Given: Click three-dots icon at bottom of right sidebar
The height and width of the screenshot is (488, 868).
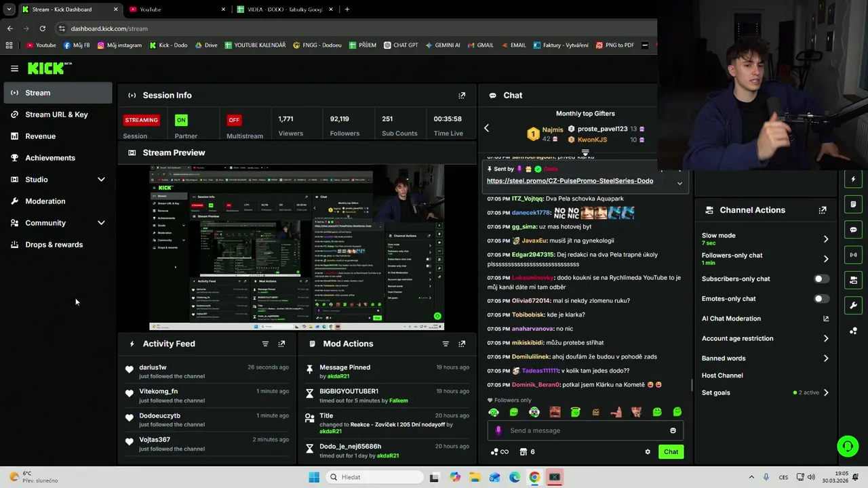Looking at the screenshot, I should coord(853,331).
